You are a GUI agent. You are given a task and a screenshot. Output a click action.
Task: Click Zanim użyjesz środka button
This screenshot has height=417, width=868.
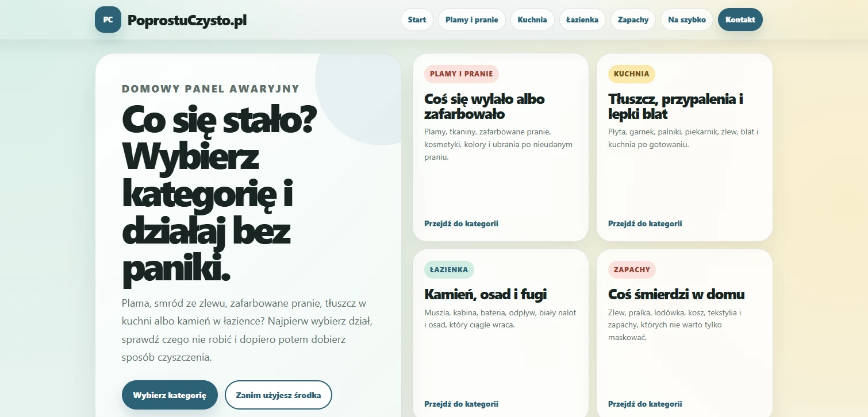tap(278, 395)
